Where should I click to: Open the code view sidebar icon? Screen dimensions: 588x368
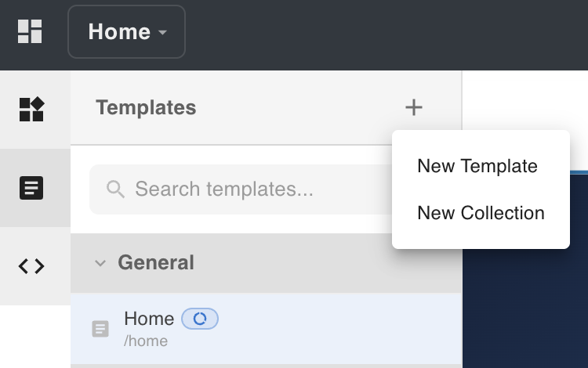(x=31, y=266)
